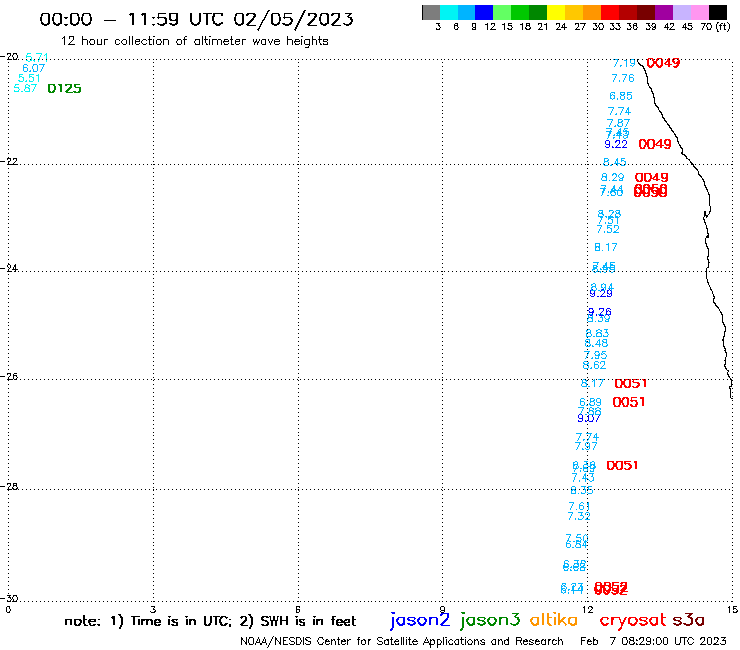Click the red 0049 label beside 8.29
Viewport: 740px width, 650px height.
click(x=651, y=177)
